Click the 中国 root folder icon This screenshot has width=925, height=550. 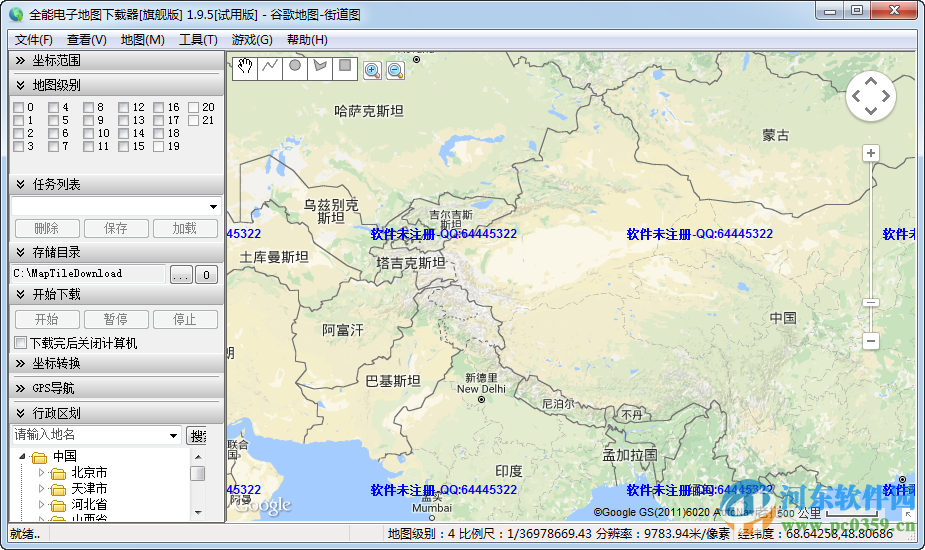[39, 457]
